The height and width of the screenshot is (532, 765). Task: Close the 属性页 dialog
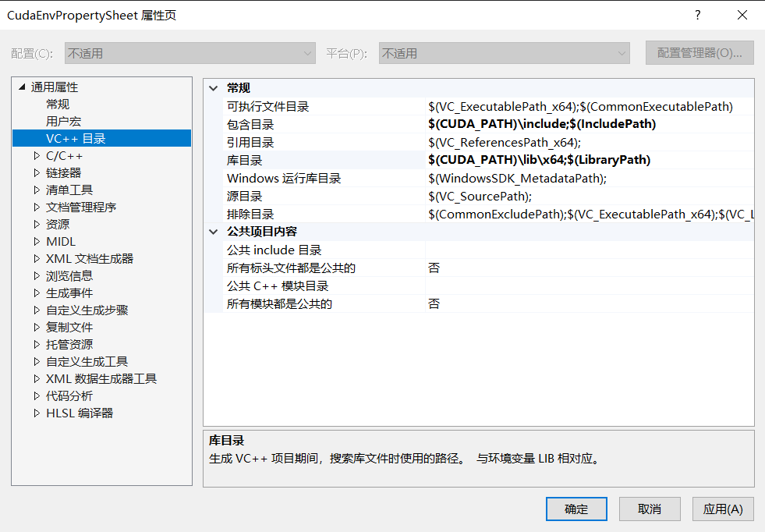742,15
